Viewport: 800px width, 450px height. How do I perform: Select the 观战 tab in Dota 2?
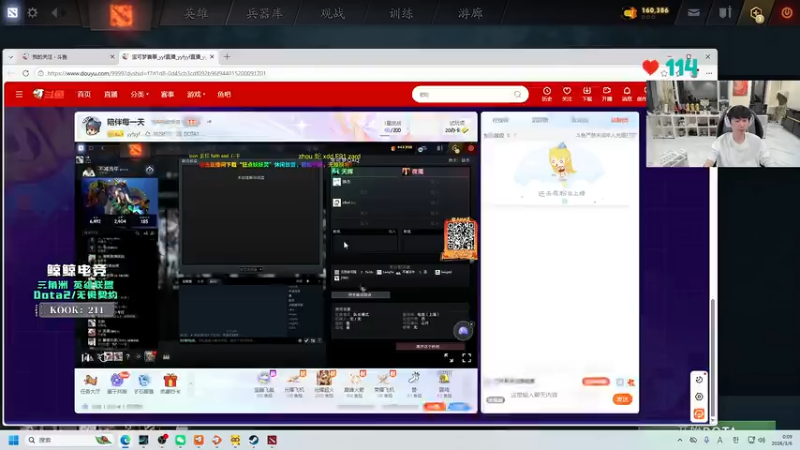[333, 13]
